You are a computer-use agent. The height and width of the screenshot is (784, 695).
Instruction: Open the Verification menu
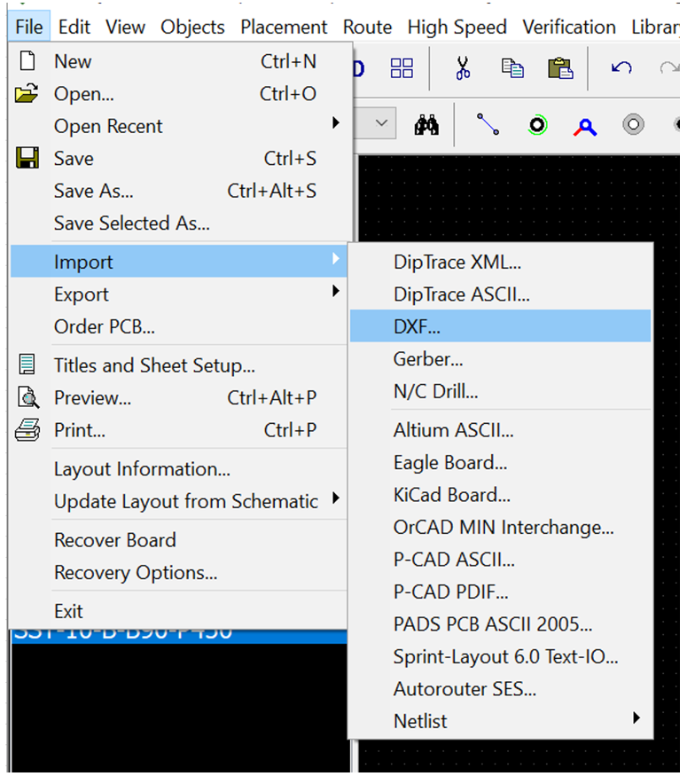(569, 27)
